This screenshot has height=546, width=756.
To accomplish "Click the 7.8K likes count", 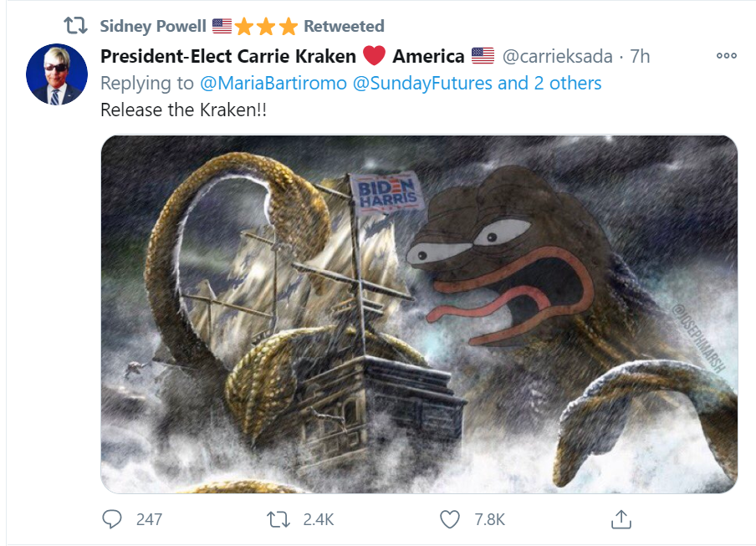I will 489,519.
